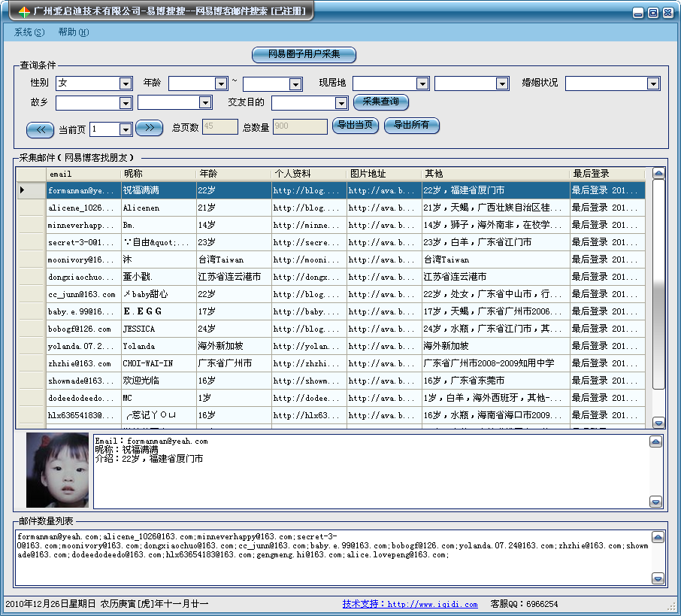Minimize the application window
The height and width of the screenshot is (616, 681).
[638, 13]
